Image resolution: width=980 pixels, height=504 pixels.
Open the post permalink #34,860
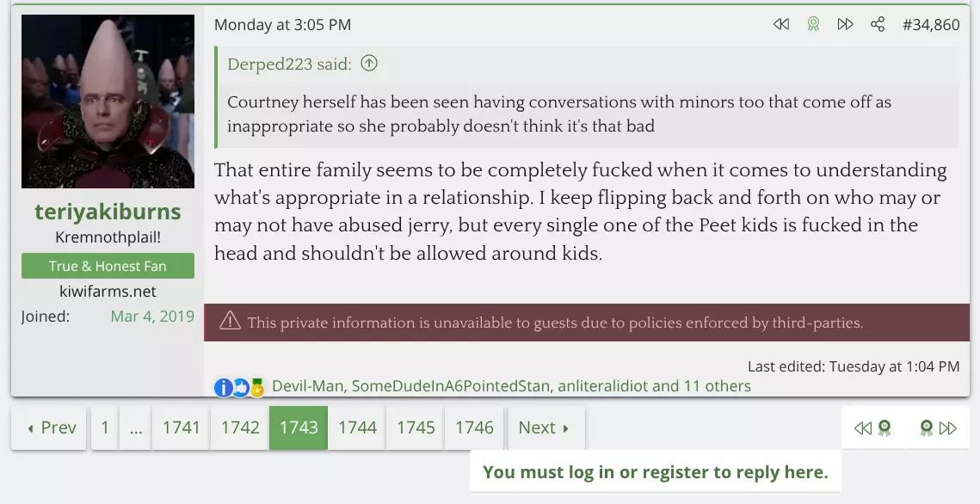931,24
